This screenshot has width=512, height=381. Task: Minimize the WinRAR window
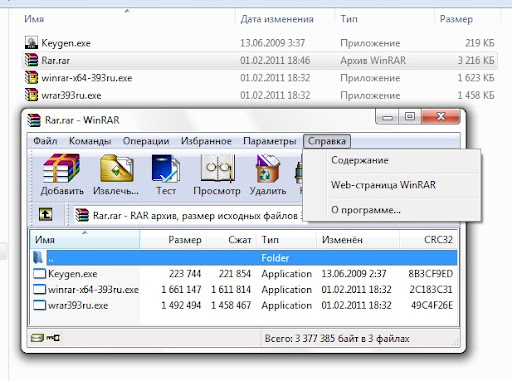click(x=387, y=117)
